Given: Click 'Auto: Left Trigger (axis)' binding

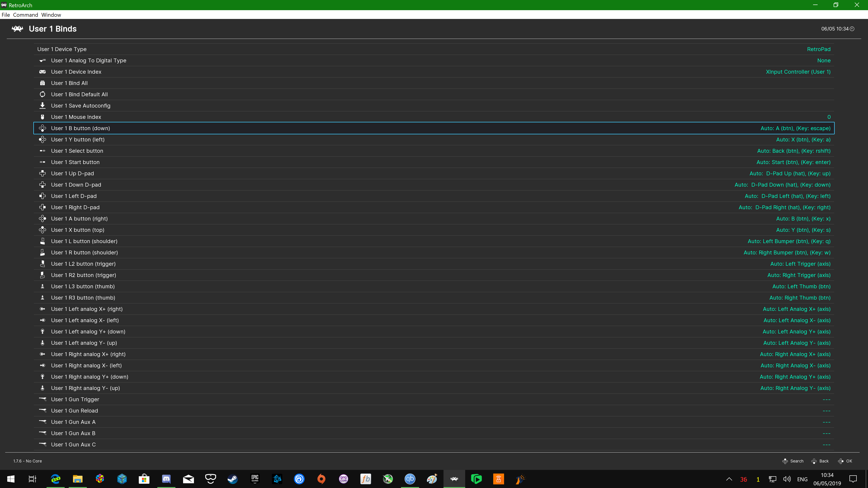Looking at the screenshot, I should (x=800, y=264).
